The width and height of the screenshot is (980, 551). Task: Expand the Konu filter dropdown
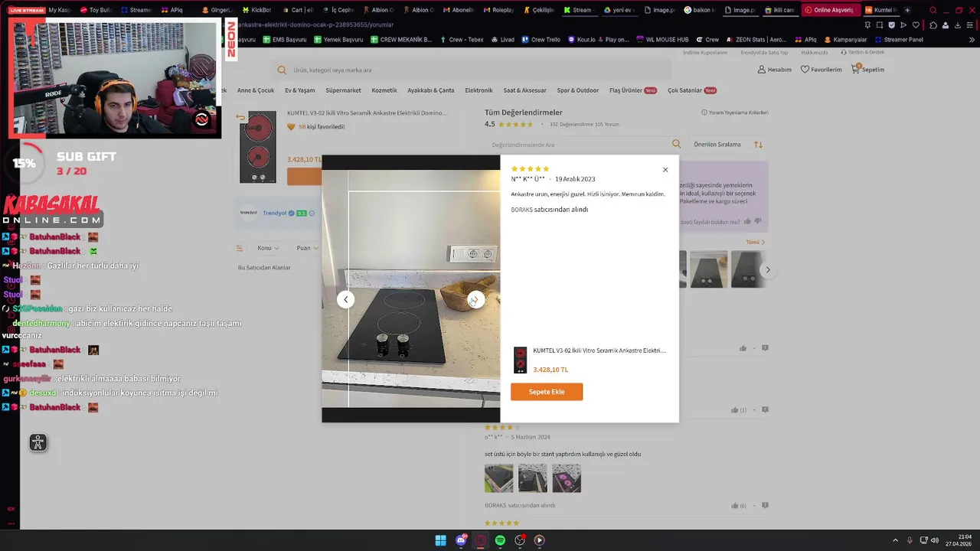tap(268, 248)
